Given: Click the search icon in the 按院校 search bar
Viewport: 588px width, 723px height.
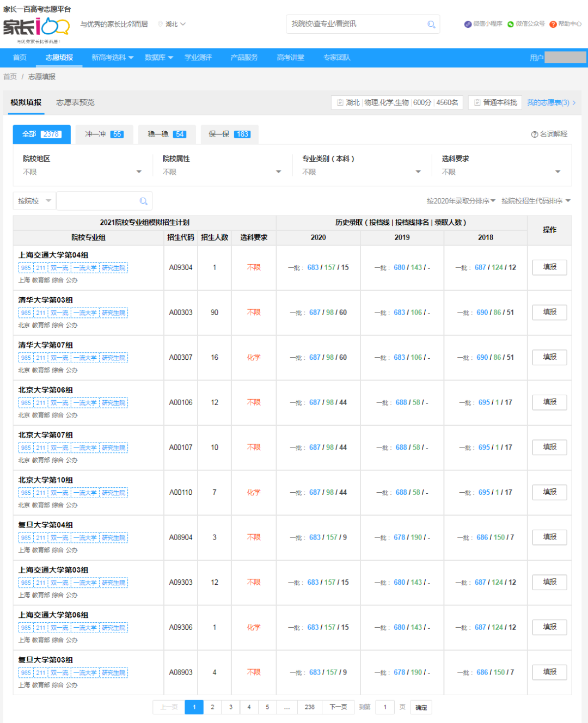Looking at the screenshot, I should (x=143, y=200).
